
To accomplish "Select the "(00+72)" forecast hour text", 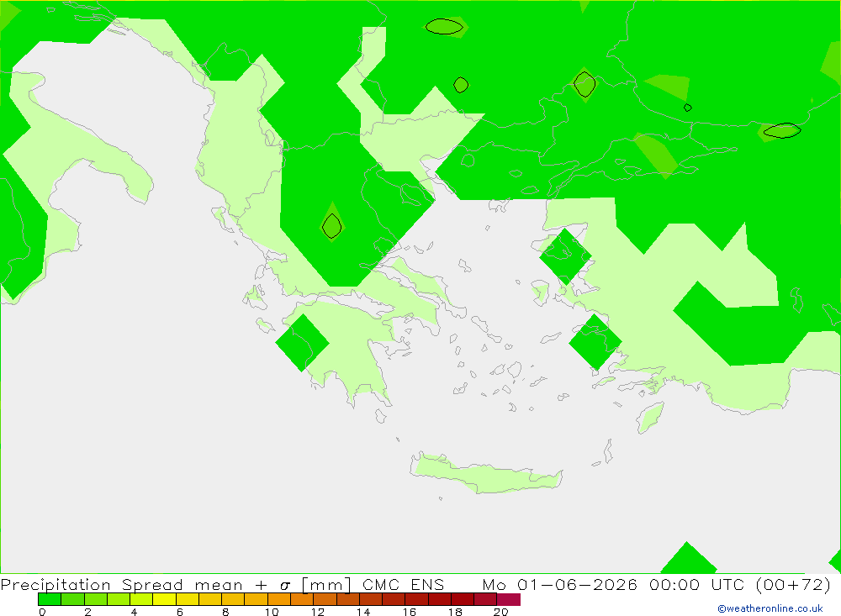I will (793, 585).
